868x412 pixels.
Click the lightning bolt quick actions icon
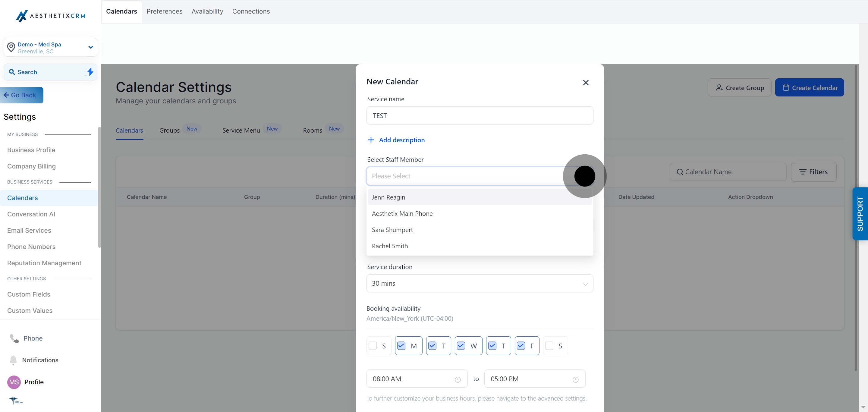90,72
